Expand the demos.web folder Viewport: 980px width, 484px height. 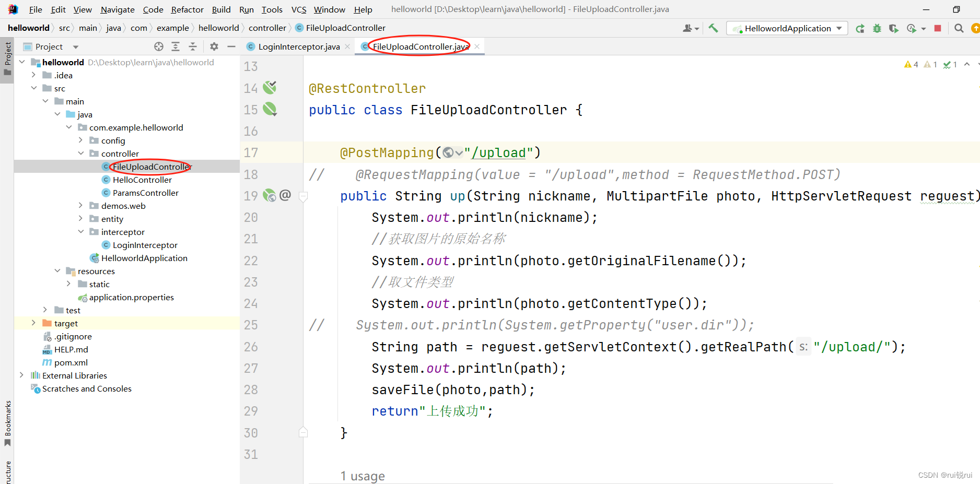(x=80, y=206)
